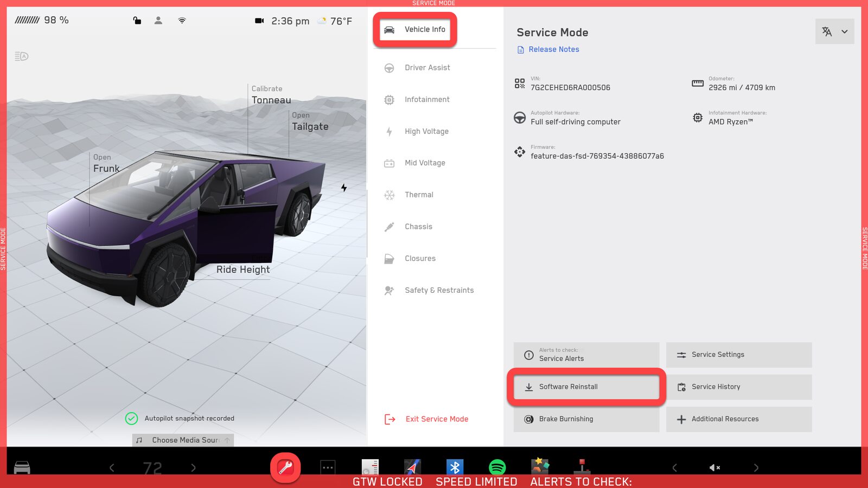This screenshot has width=868, height=488.
Task: Expand Additional Resources
Action: coord(739,419)
